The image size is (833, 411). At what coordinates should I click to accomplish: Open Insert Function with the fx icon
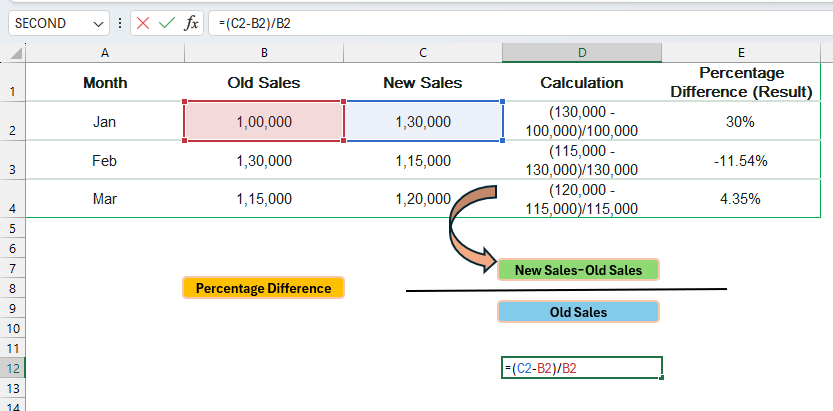click(x=191, y=23)
